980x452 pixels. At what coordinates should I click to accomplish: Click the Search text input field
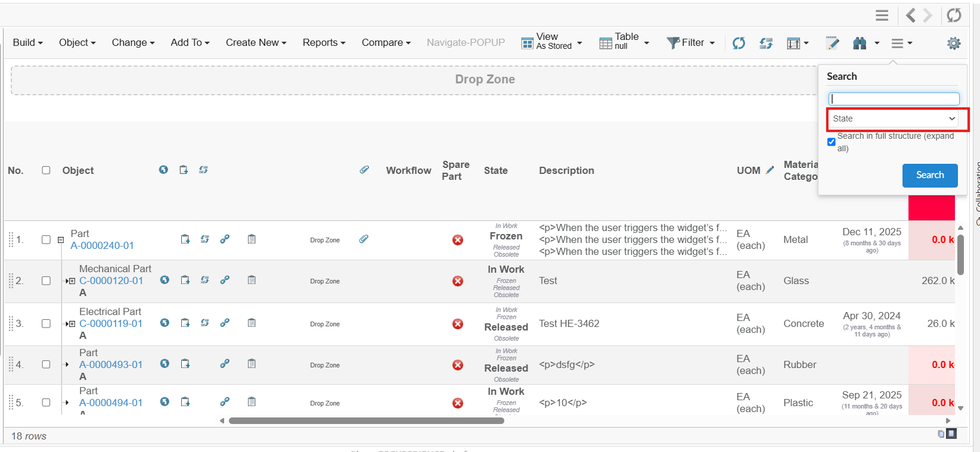pos(894,99)
